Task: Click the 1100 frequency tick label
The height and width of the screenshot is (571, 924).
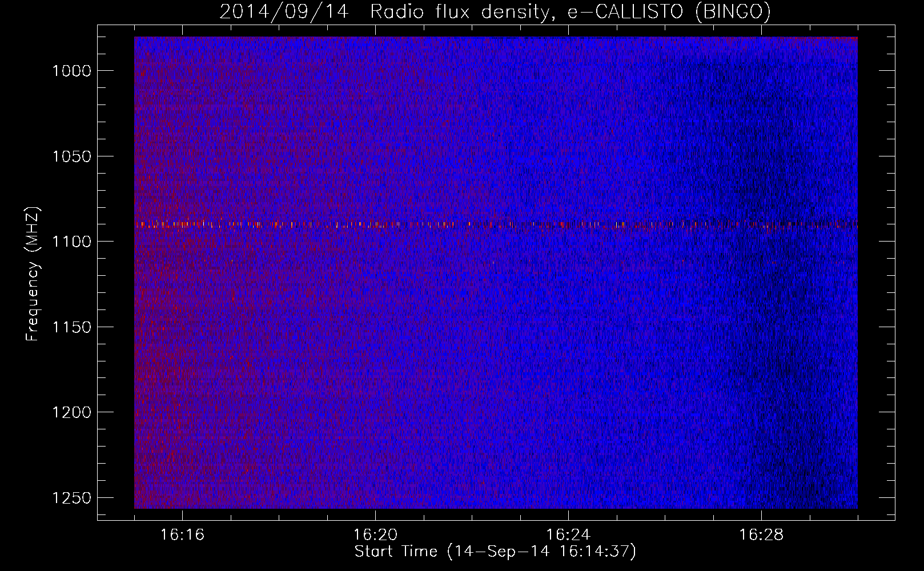Action: coord(71,242)
